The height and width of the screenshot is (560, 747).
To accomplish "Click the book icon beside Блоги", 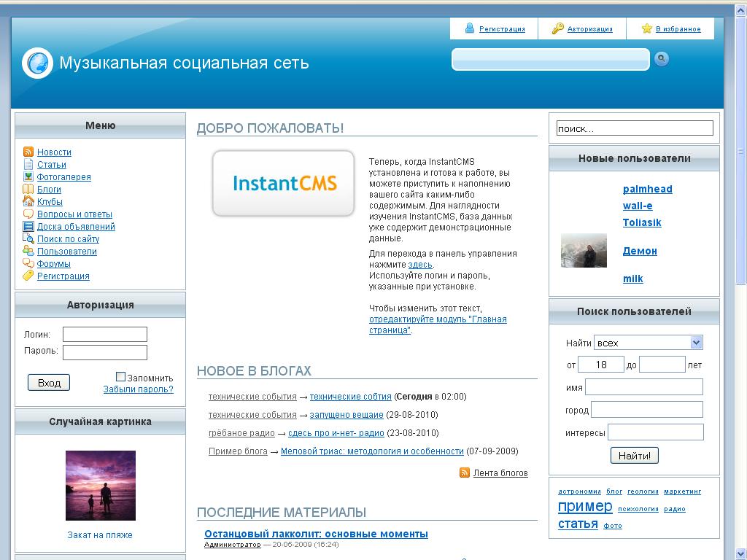I will 28,189.
